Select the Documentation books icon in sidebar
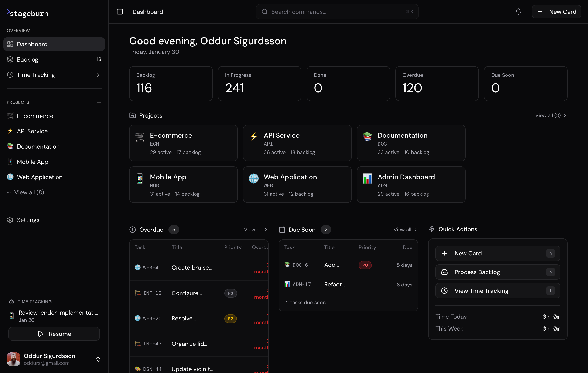 tap(10, 146)
